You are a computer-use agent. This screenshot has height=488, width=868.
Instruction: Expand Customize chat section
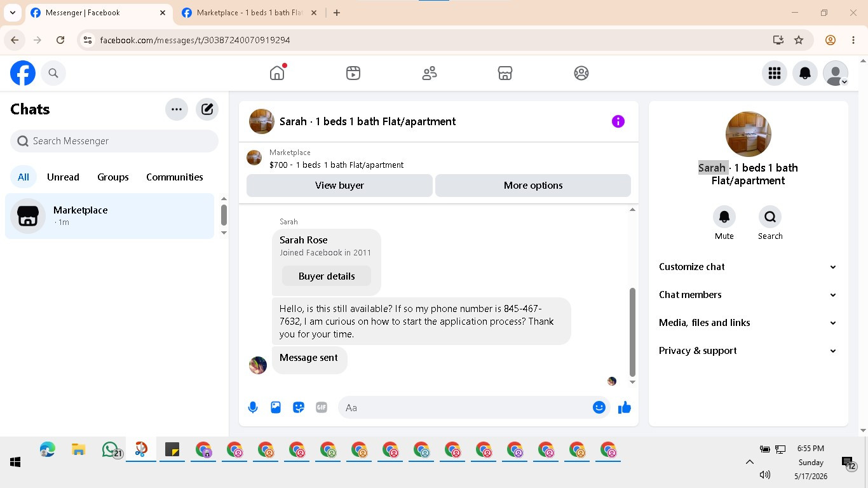click(x=748, y=267)
